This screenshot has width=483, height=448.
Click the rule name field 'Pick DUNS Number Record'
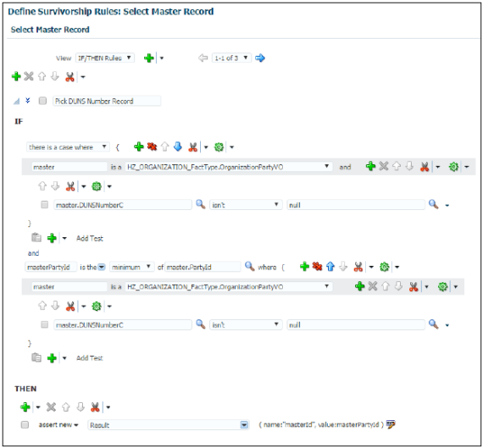tap(107, 101)
